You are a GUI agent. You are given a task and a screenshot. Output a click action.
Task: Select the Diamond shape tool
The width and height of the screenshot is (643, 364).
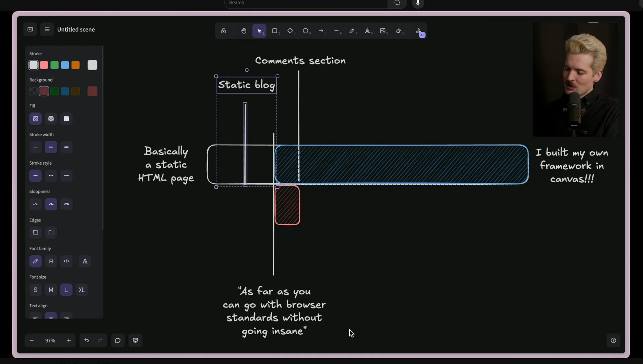[x=290, y=31]
